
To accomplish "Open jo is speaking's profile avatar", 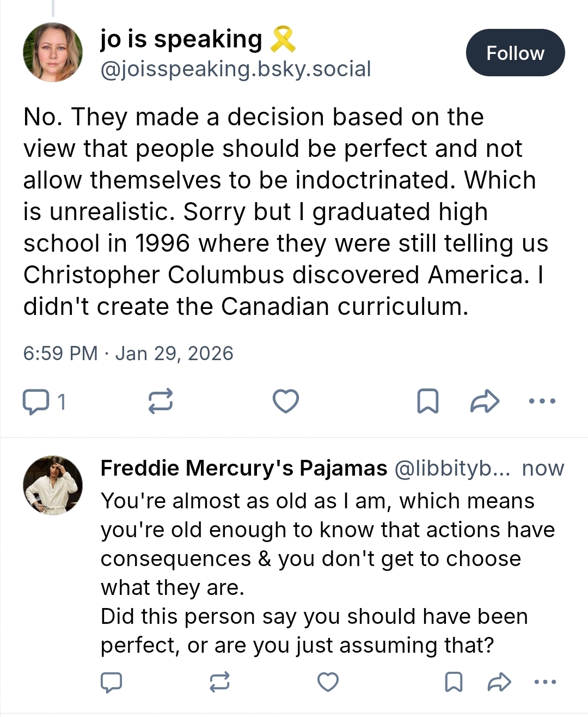I will [53, 52].
